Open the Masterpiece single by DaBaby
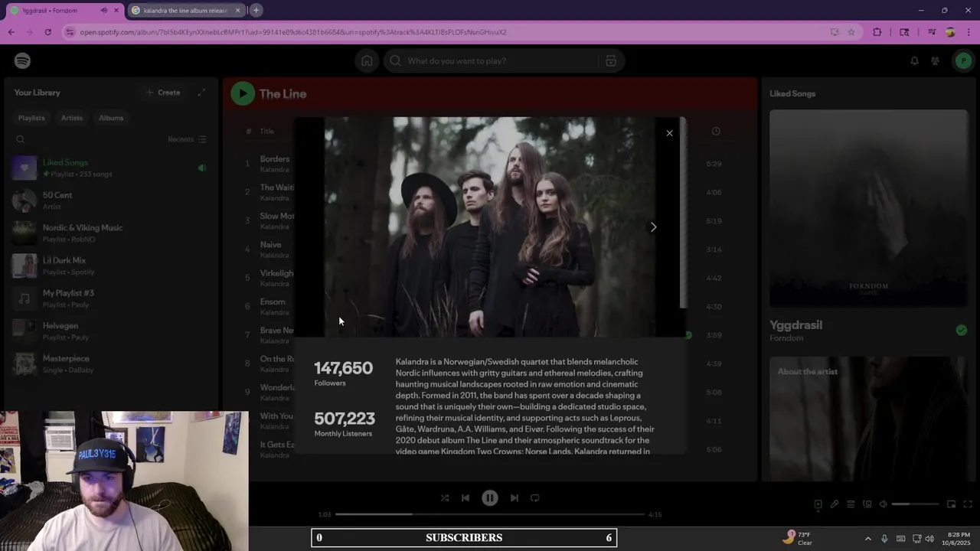This screenshot has height=551, width=980. pos(109,364)
